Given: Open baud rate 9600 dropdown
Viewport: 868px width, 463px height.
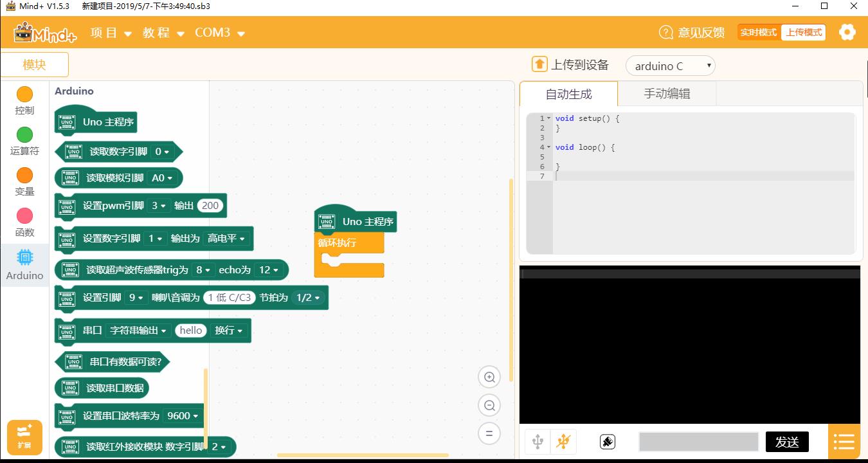Looking at the screenshot, I should pyautogui.click(x=183, y=416).
